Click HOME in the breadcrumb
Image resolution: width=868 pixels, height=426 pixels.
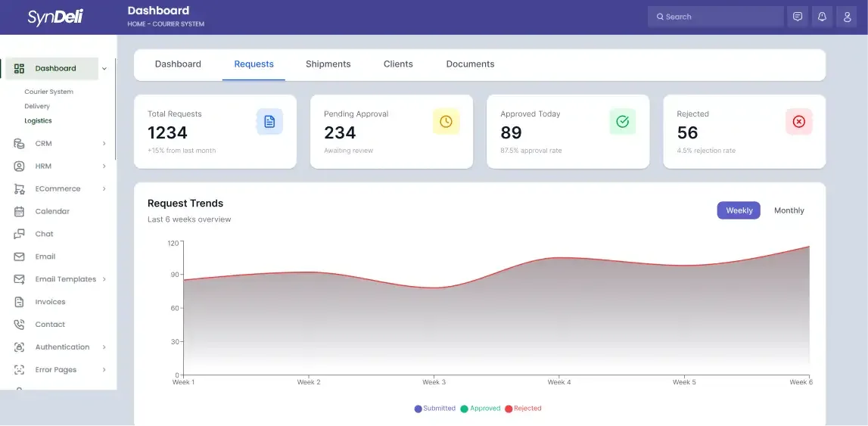(x=136, y=24)
